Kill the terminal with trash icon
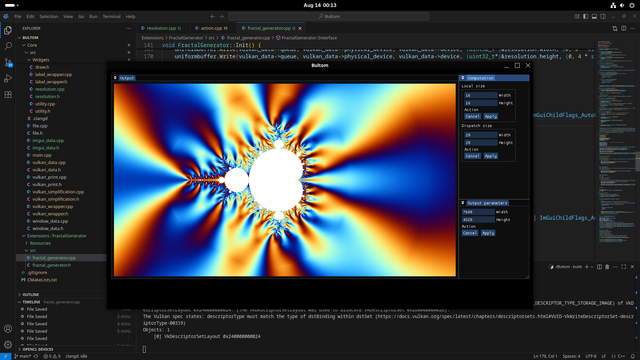The width and height of the screenshot is (640, 360). (607, 267)
